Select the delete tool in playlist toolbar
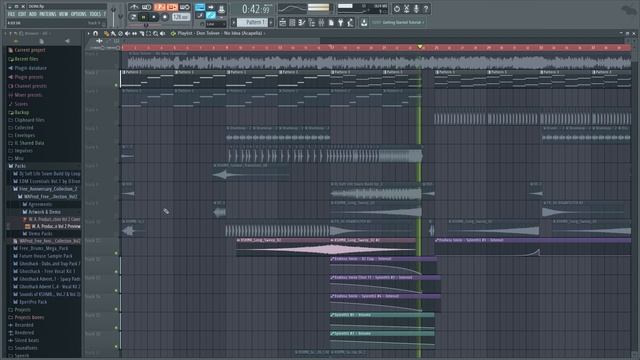This screenshot has width=640, height=360. point(120,33)
